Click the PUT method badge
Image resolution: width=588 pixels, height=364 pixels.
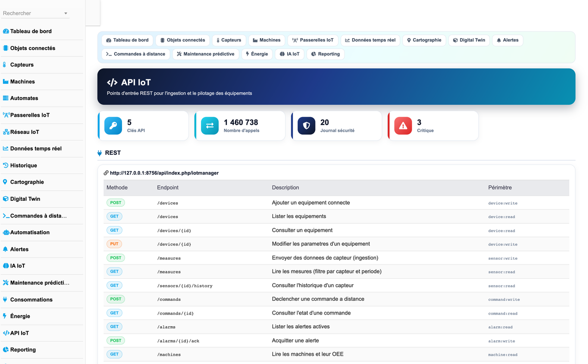(x=114, y=244)
